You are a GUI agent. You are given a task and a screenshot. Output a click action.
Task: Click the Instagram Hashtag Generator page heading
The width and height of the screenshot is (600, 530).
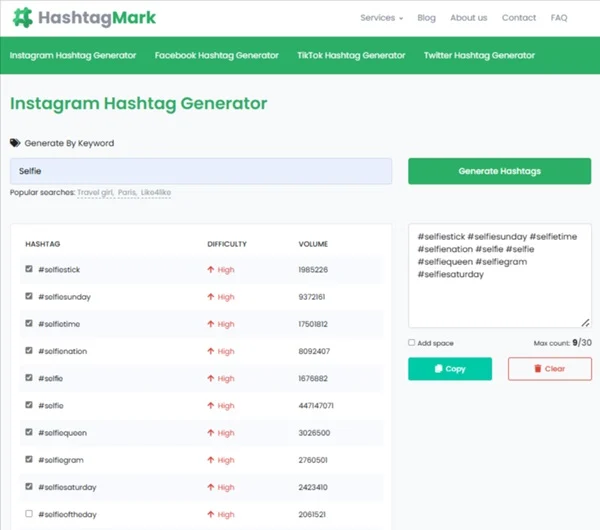(139, 103)
